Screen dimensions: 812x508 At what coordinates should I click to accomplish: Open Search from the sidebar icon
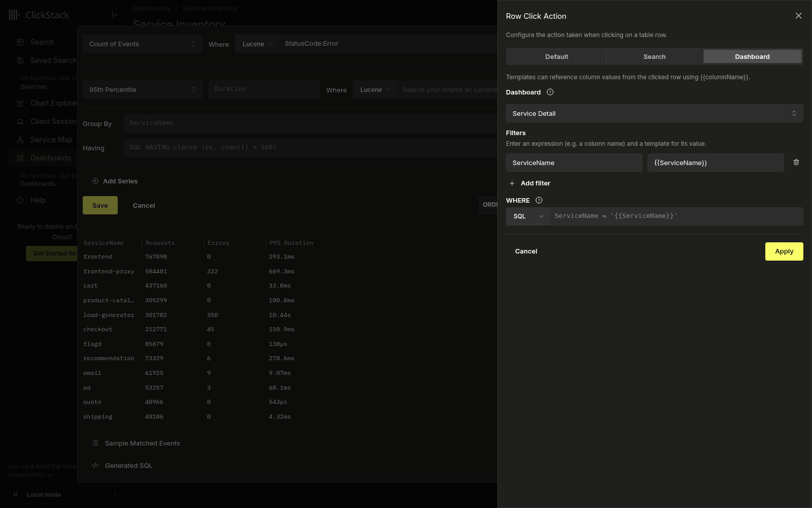point(20,42)
